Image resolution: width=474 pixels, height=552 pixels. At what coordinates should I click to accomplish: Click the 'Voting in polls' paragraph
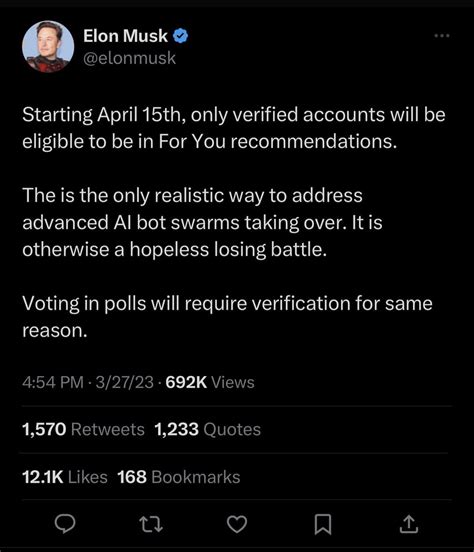[x=227, y=317]
